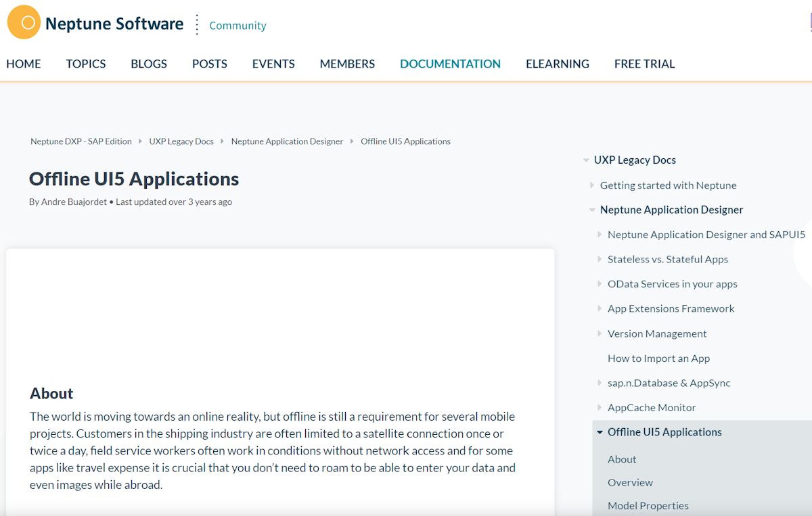
Task: Expand AppCache Monitor arrow
Action: click(600, 407)
